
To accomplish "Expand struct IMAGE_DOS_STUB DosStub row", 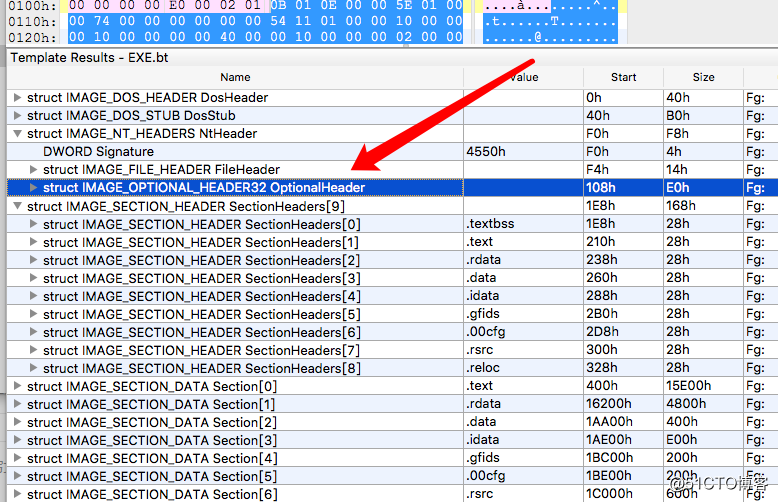I will pos(17,115).
